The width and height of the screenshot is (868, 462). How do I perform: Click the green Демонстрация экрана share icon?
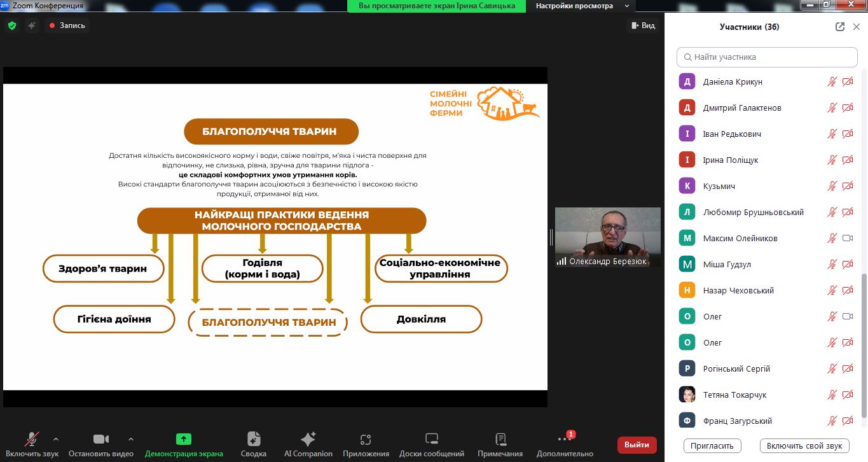point(184,439)
